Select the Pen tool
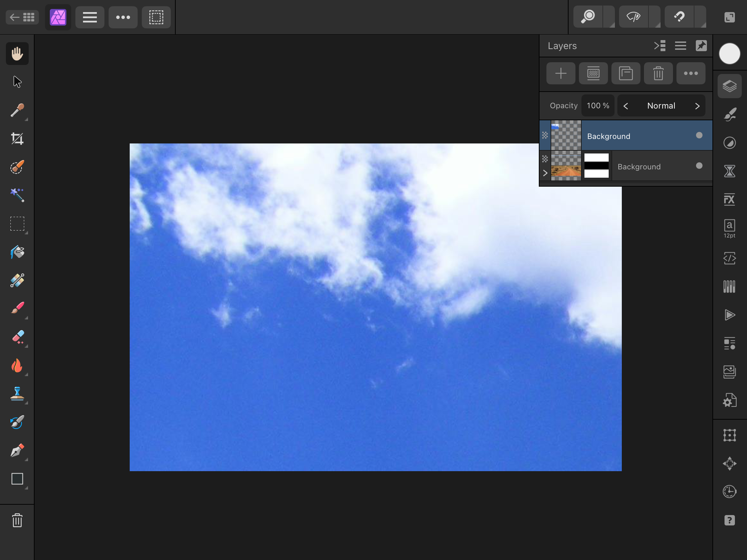This screenshot has height=560, width=747. [17, 450]
